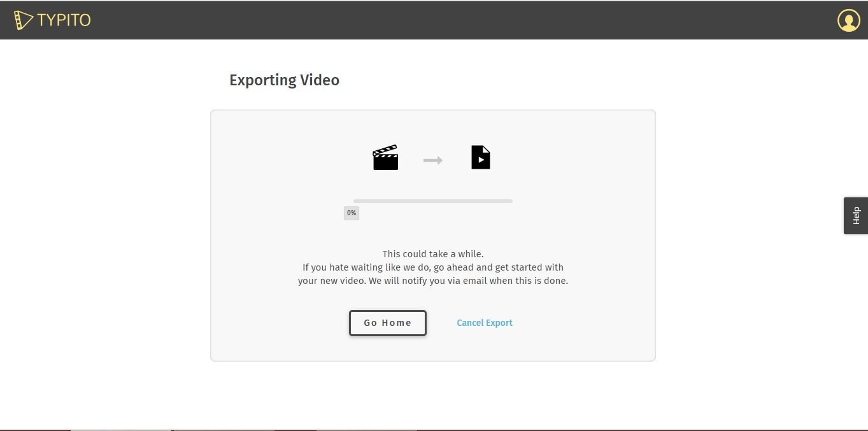Image resolution: width=868 pixels, height=431 pixels.
Task: Click the Go Home button
Action: [388, 323]
